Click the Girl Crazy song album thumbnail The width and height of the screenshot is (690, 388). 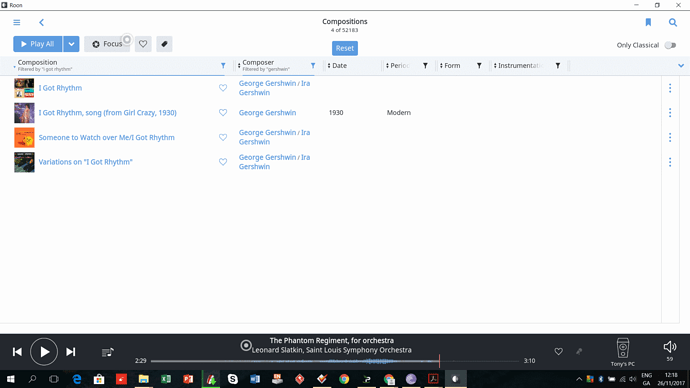click(x=24, y=113)
